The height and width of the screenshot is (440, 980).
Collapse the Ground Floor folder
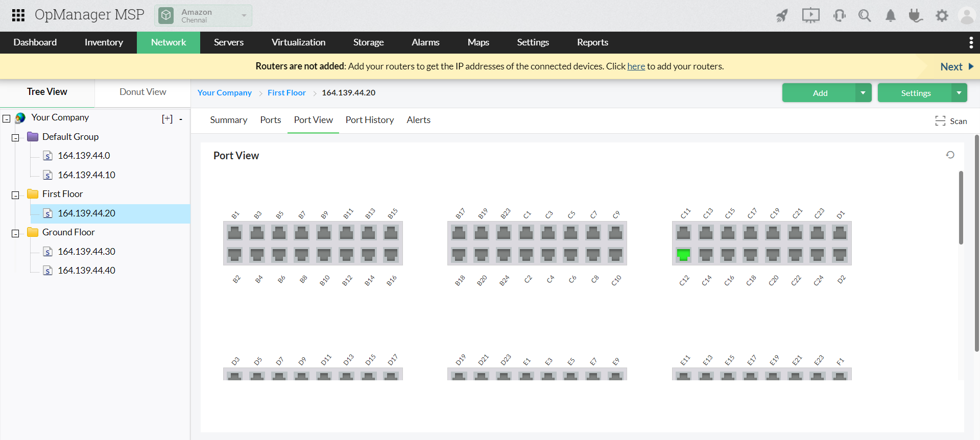[15, 233]
